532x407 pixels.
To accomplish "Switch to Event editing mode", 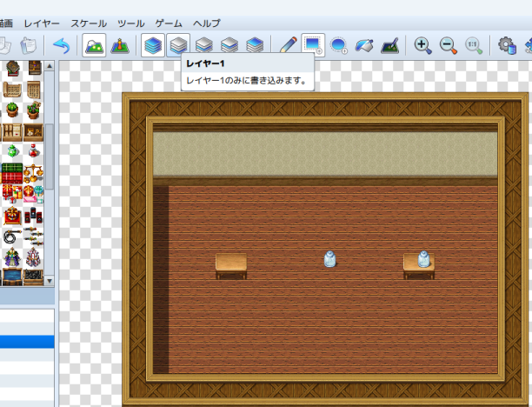I will coord(119,45).
